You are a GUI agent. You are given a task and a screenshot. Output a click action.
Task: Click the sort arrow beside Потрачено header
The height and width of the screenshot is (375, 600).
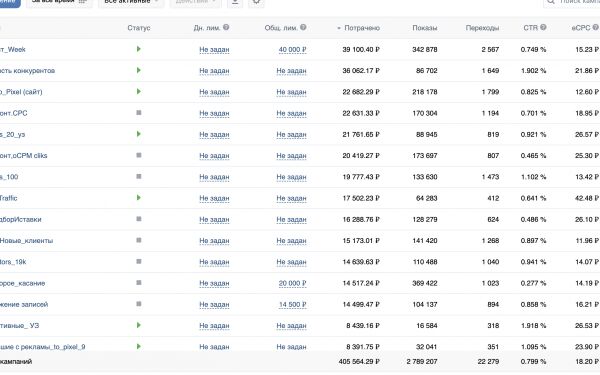coord(339,28)
